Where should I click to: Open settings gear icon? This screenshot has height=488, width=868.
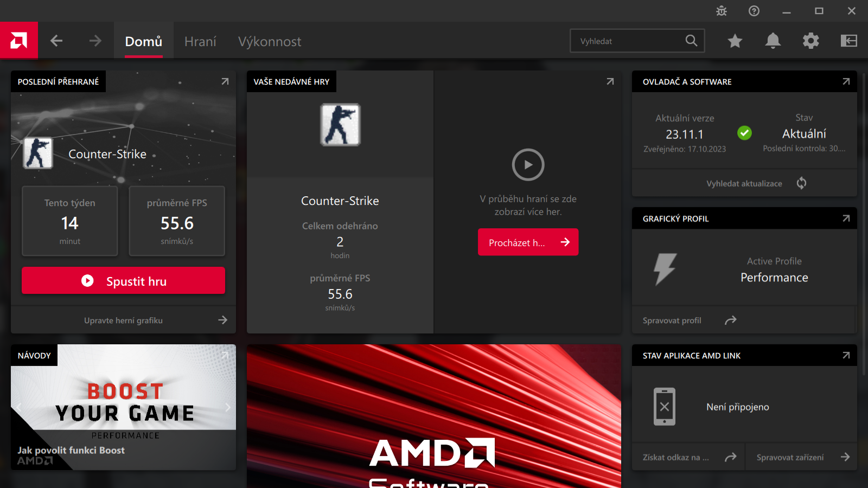[811, 41]
